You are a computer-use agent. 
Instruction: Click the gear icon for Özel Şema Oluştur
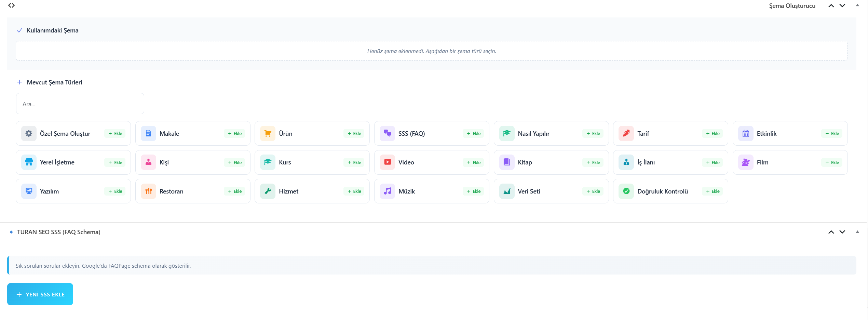[x=29, y=133]
